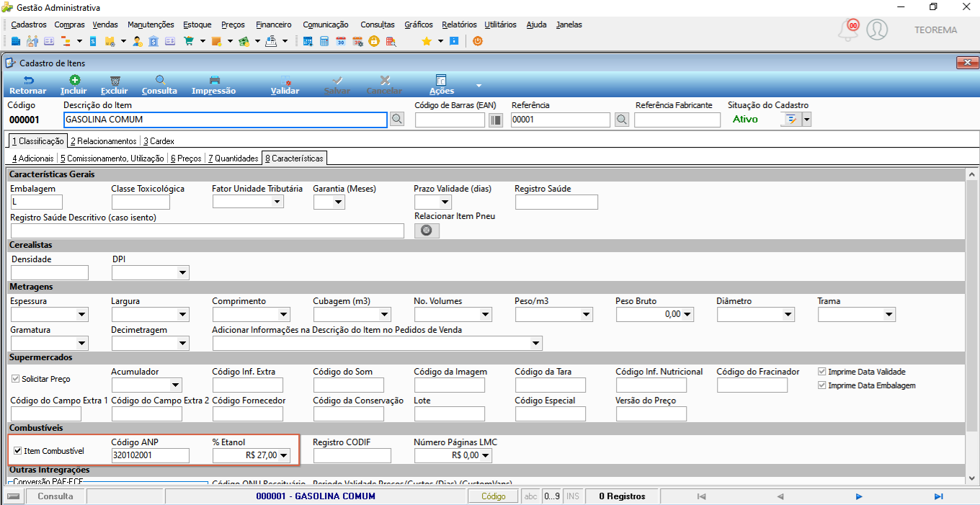Click the green Incluir icon

tap(73, 80)
